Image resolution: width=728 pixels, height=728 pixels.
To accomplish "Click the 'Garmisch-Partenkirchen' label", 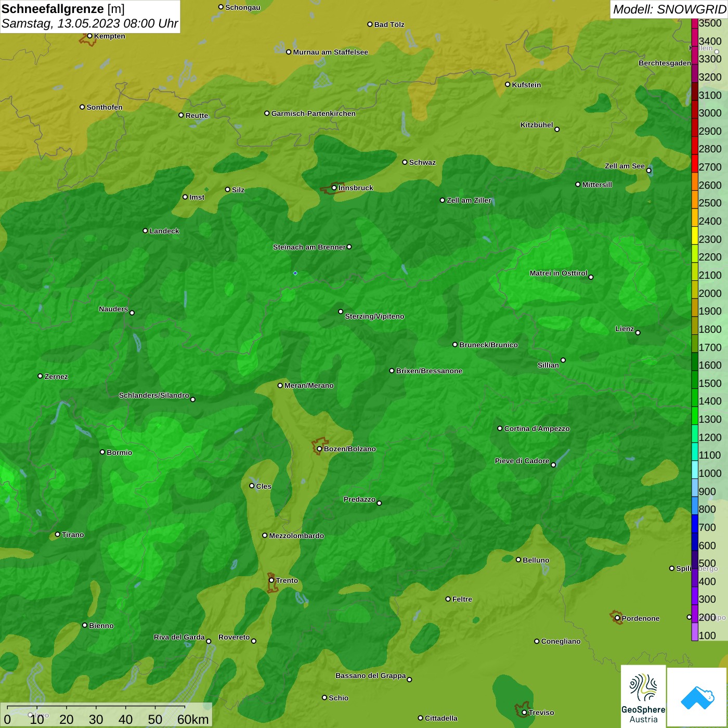I will click(314, 113).
